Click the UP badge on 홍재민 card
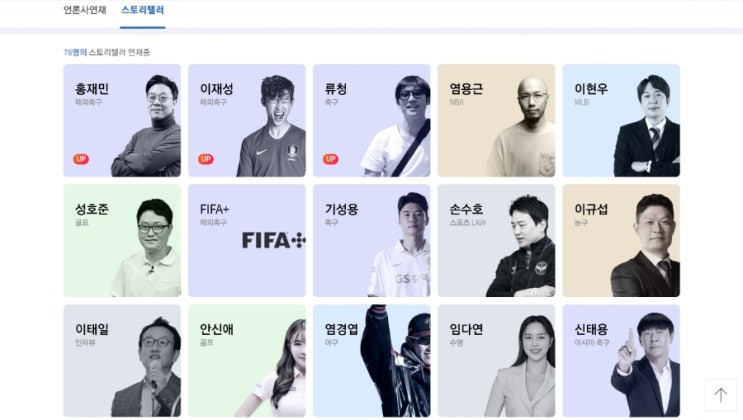Image resolution: width=743 pixels, height=420 pixels. pos(81,159)
